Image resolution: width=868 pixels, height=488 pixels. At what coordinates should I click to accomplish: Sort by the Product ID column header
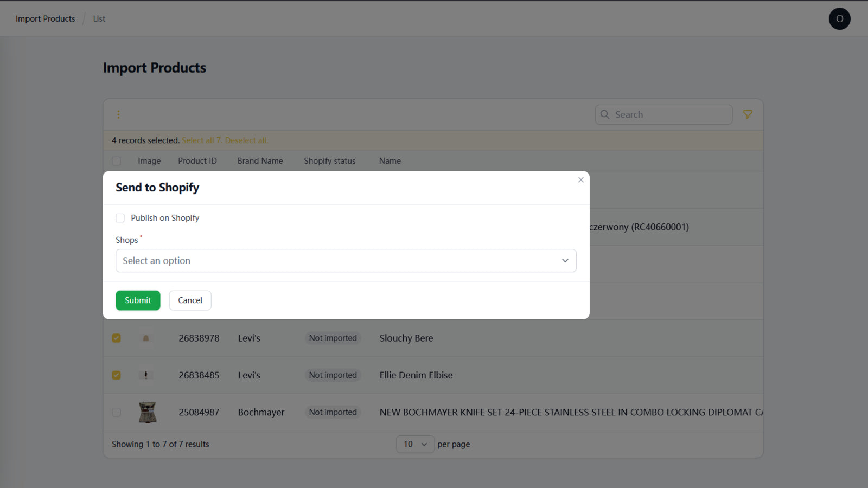(x=197, y=161)
